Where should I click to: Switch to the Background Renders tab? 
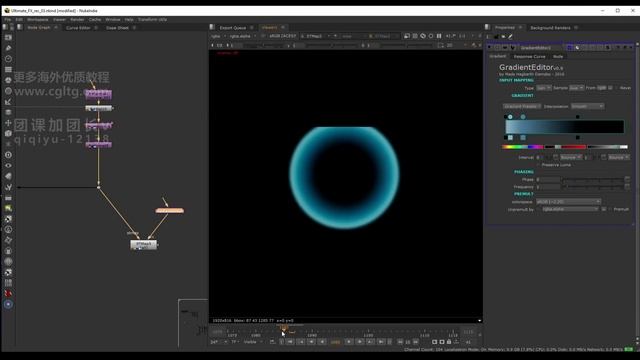[x=550, y=28]
